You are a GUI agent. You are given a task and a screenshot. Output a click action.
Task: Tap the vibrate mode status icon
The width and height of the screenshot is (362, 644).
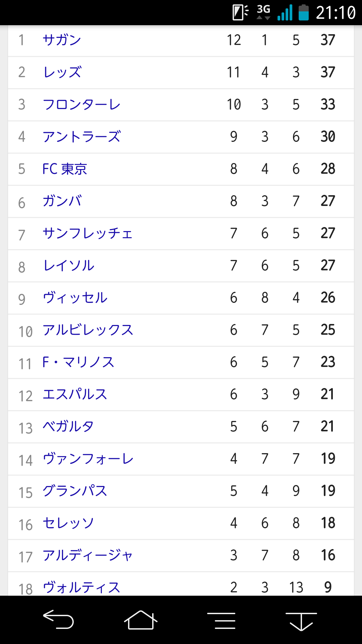click(x=240, y=13)
